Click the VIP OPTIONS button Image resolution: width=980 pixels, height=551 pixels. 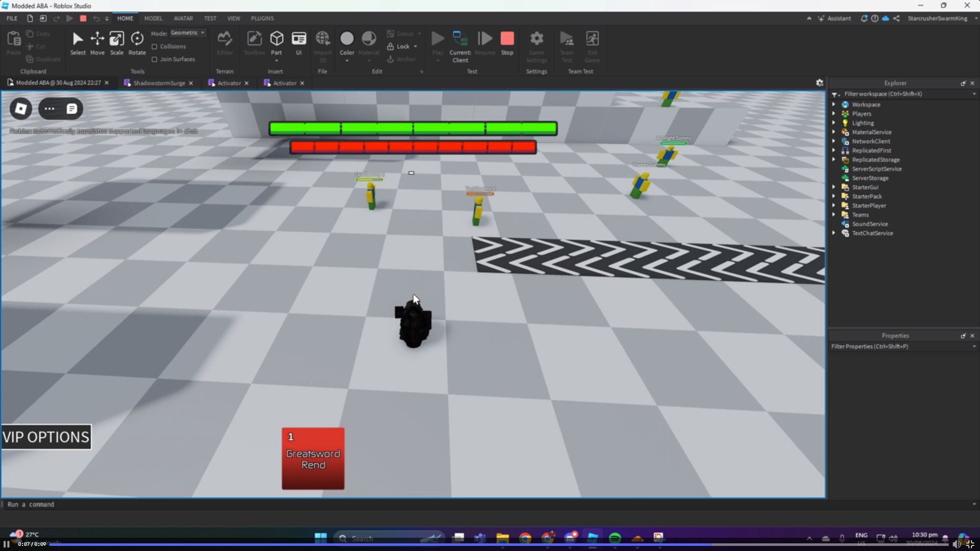coord(46,437)
